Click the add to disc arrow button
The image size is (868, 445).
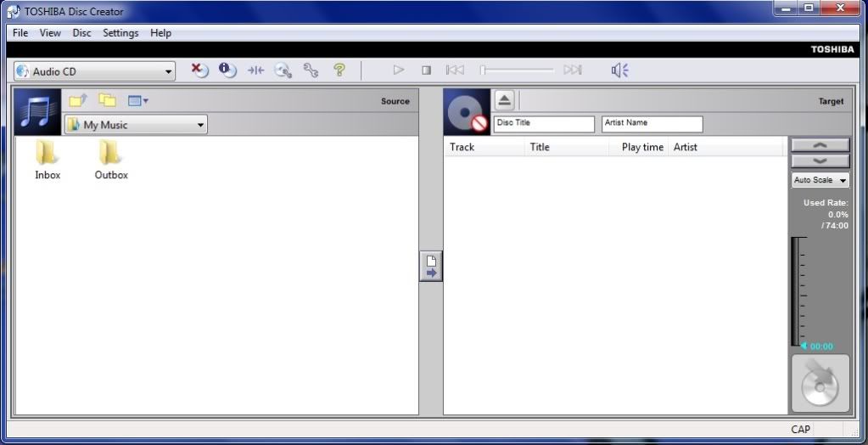[431, 266]
